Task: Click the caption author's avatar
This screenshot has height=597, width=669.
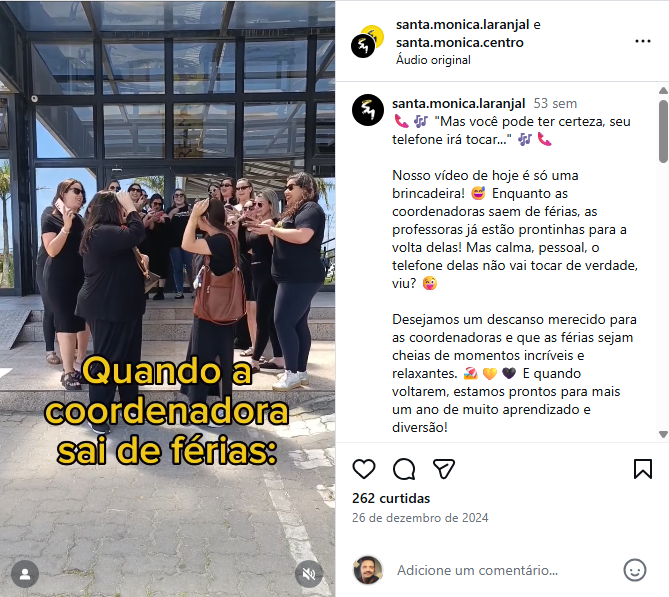Action: [368, 110]
